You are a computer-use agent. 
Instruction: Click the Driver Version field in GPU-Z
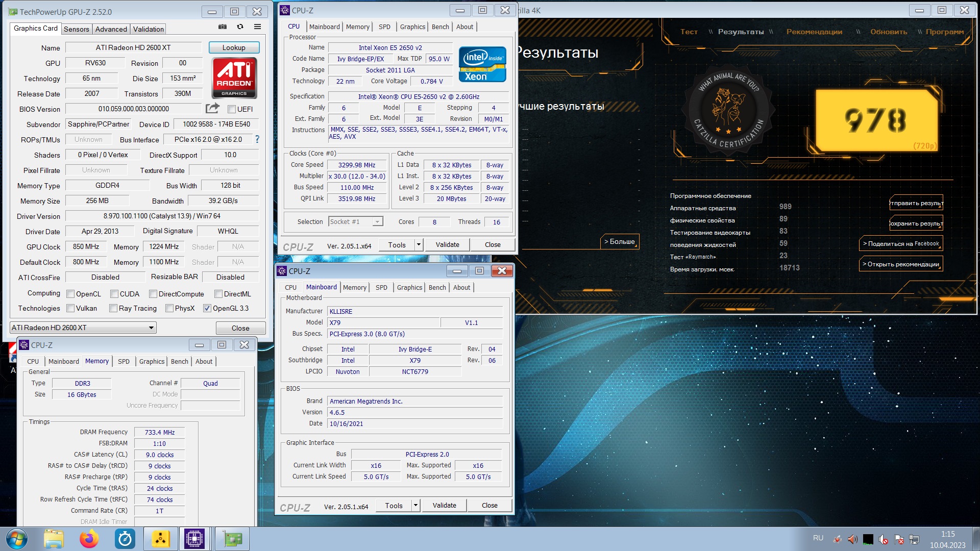162,216
